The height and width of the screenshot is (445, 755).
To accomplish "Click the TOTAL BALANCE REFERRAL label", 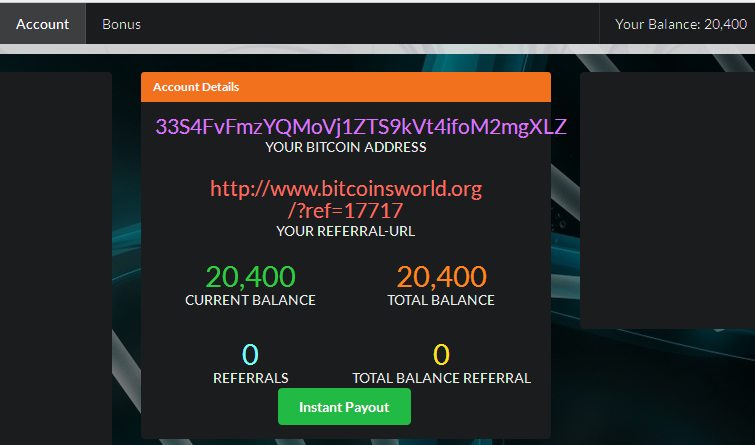I will 442,378.
